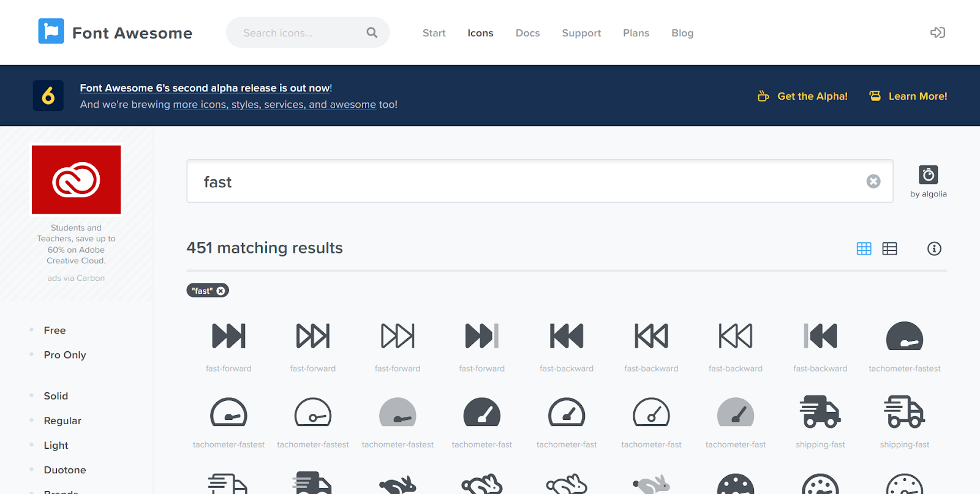Select the duotone fast-forward icon
The width and height of the screenshot is (980, 494).
pyautogui.click(x=482, y=336)
